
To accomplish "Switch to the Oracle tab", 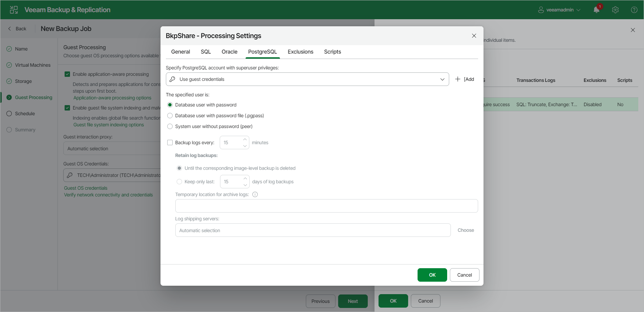I will tap(229, 52).
